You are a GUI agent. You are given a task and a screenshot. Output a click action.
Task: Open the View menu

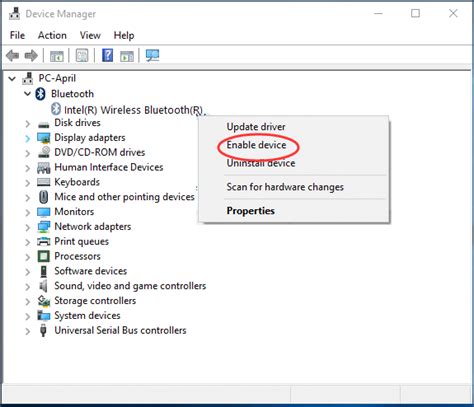[90, 35]
